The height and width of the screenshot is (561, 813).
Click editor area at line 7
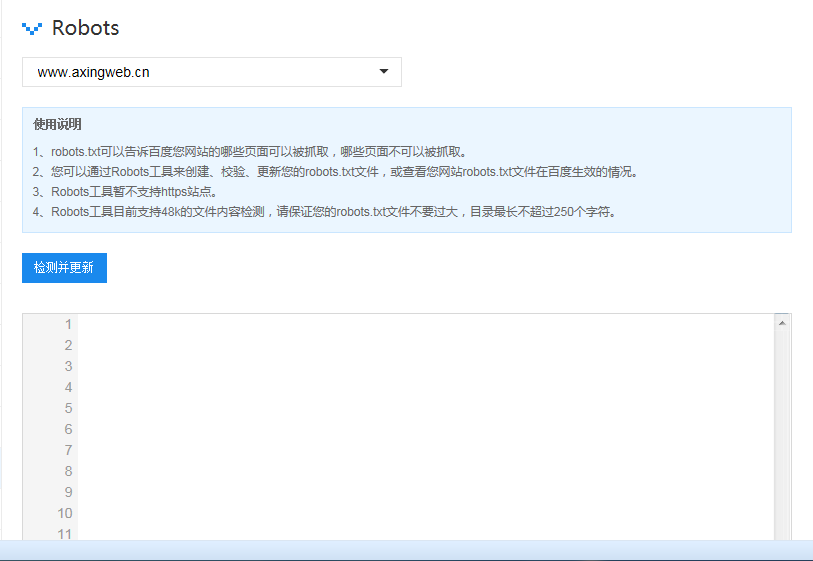(x=425, y=450)
